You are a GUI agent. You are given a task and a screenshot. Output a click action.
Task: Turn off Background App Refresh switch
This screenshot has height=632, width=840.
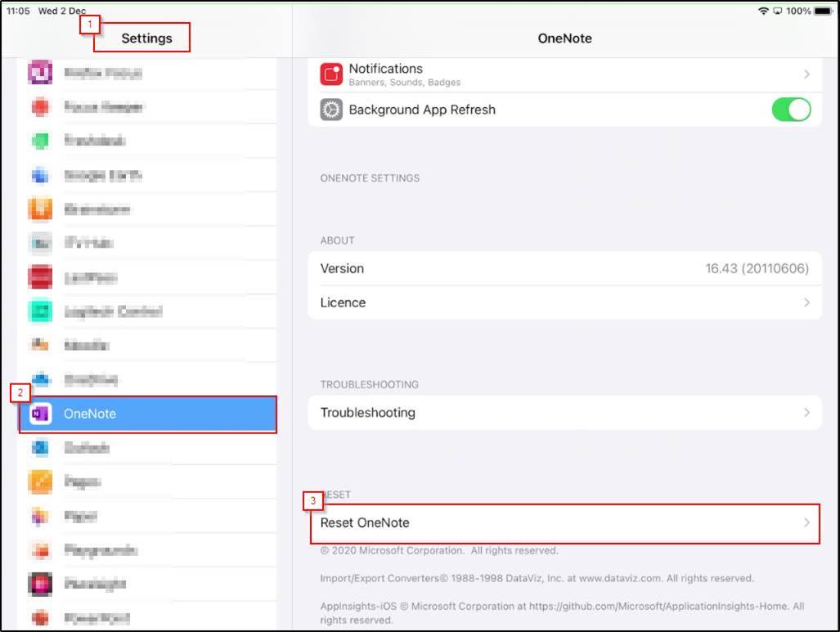tap(791, 110)
